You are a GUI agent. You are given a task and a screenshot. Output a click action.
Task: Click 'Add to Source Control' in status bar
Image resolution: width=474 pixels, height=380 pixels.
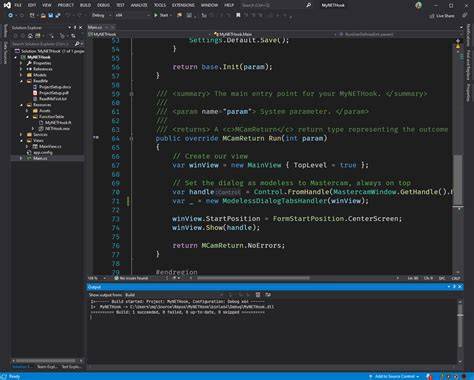point(394,377)
